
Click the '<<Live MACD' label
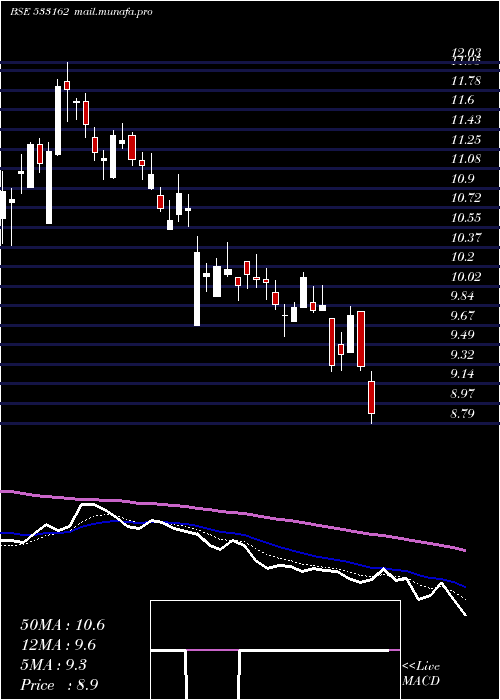click(421, 673)
